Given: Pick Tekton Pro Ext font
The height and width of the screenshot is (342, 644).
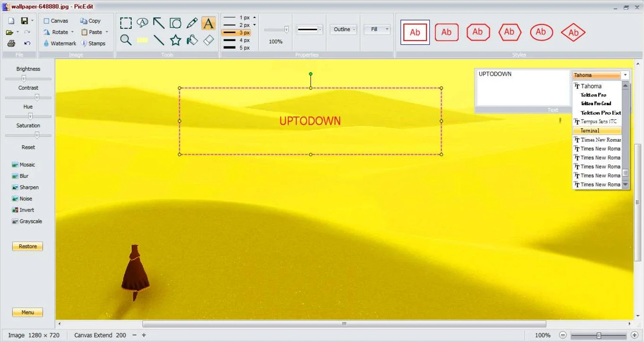Looking at the screenshot, I should (598, 113).
